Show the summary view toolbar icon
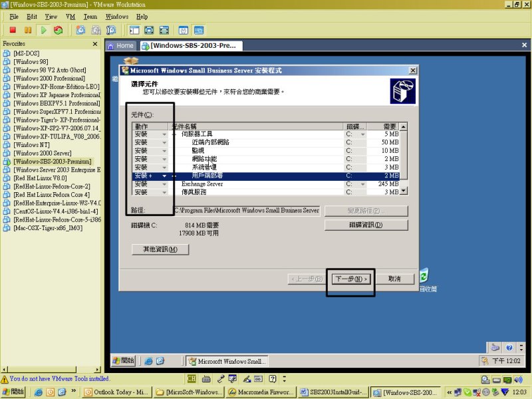Screen dimensions: 532x399 [184, 30]
